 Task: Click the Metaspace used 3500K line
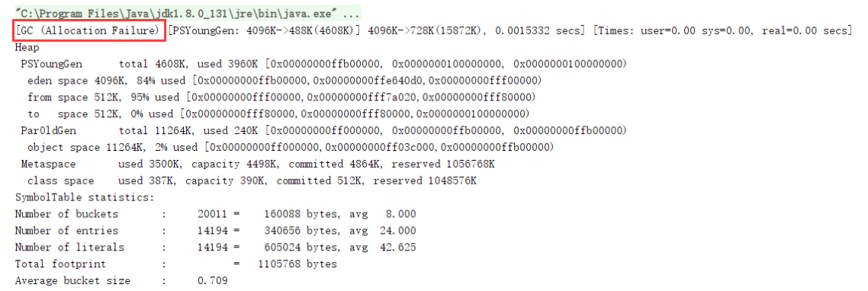coord(258,164)
